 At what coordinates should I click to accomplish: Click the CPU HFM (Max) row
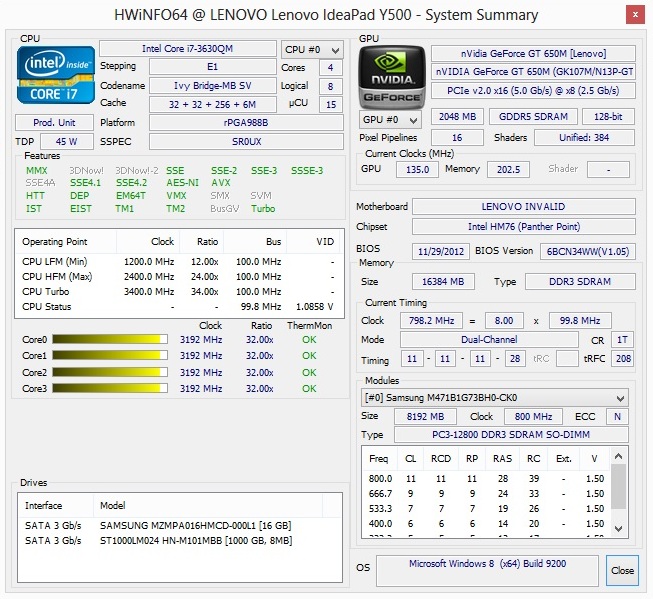(x=179, y=277)
